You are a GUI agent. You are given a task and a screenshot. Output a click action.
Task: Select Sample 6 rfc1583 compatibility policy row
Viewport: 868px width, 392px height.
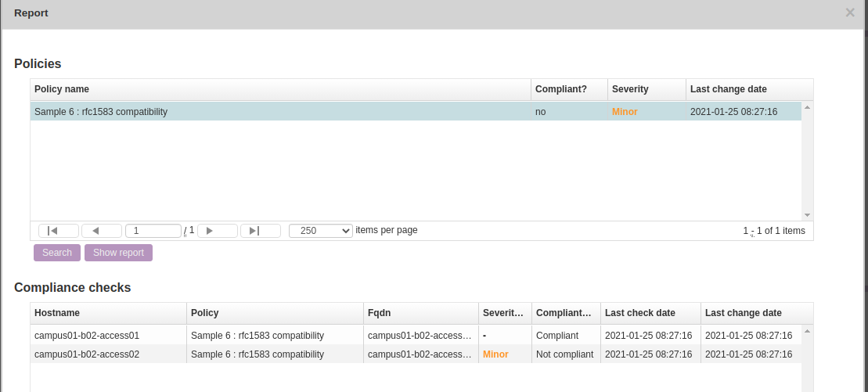coord(280,112)
